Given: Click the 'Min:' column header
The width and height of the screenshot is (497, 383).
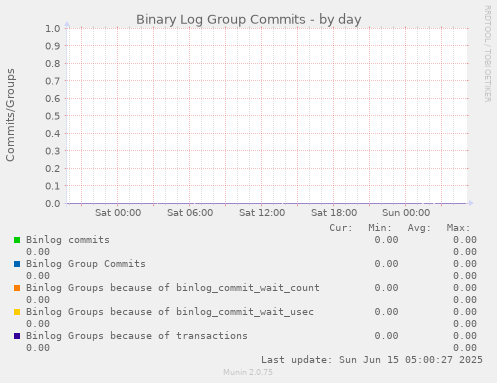Looking at the screenshot, I should pyautogui.click(x=380, y=228).
